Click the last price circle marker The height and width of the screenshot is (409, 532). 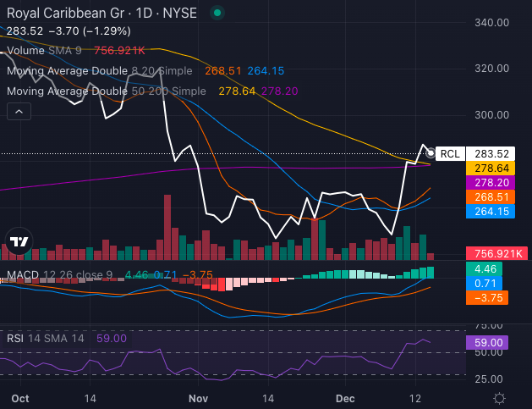coord(431,153)
